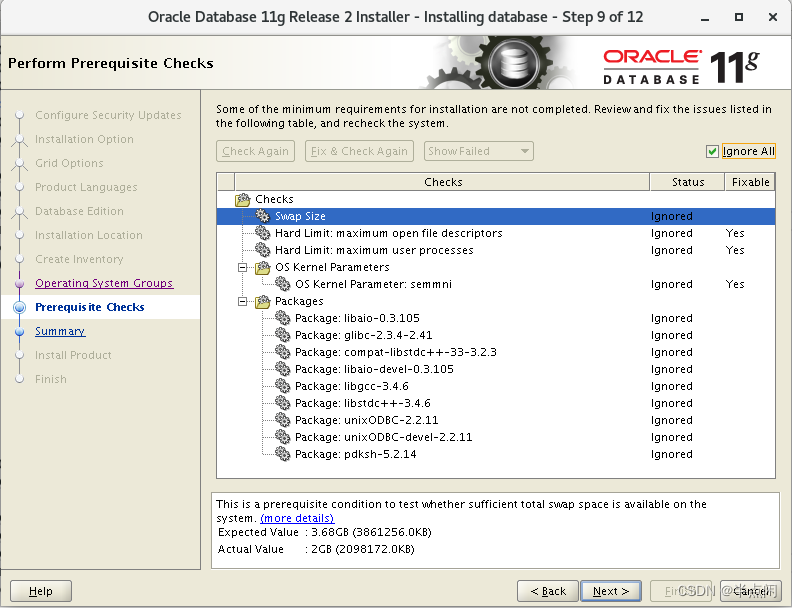Viewport: 792px width, 608px height.
Task: Click the Checks column header
Action: [442, 182]
